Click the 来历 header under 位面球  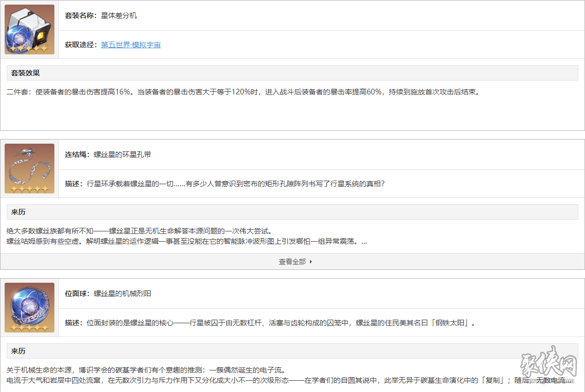pos(292,351)
